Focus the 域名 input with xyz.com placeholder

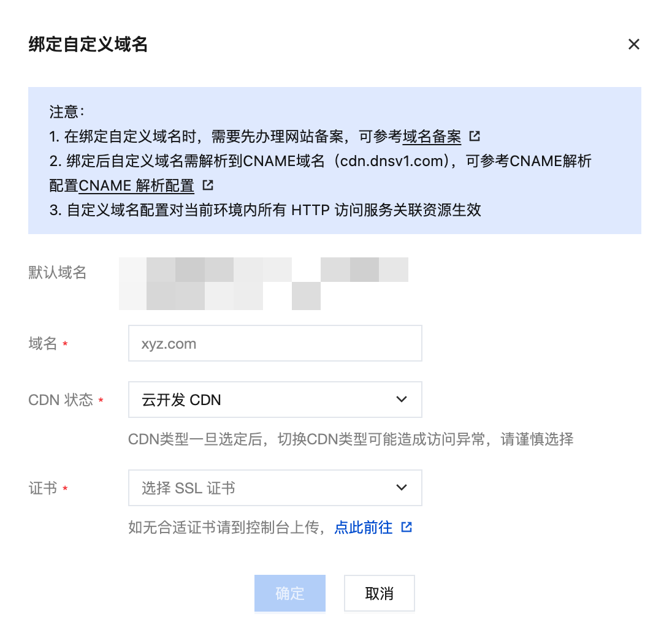[x=275, y=343]
